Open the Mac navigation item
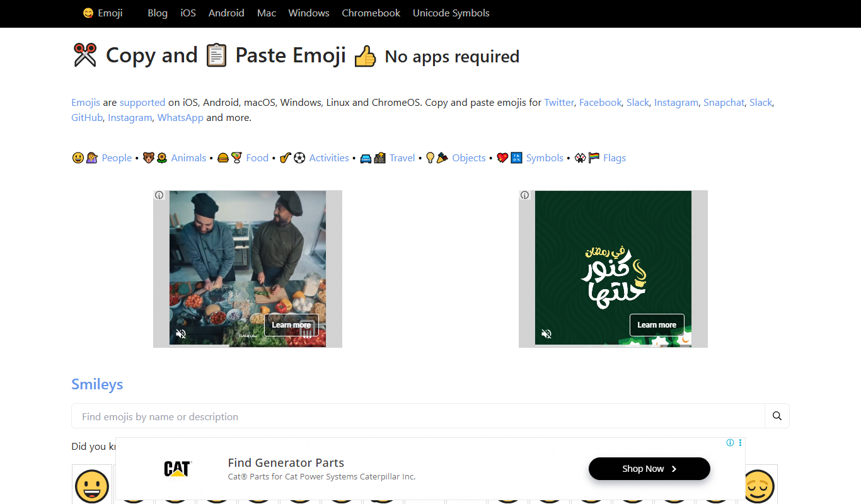Screen dimensions: 861x504 pyautogui.click(x=267, y=13)
